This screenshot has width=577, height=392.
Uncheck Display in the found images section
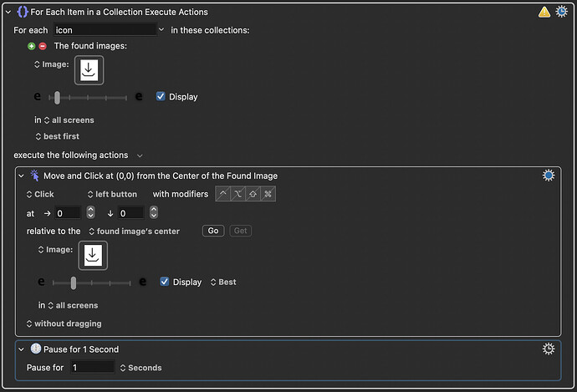161,96
